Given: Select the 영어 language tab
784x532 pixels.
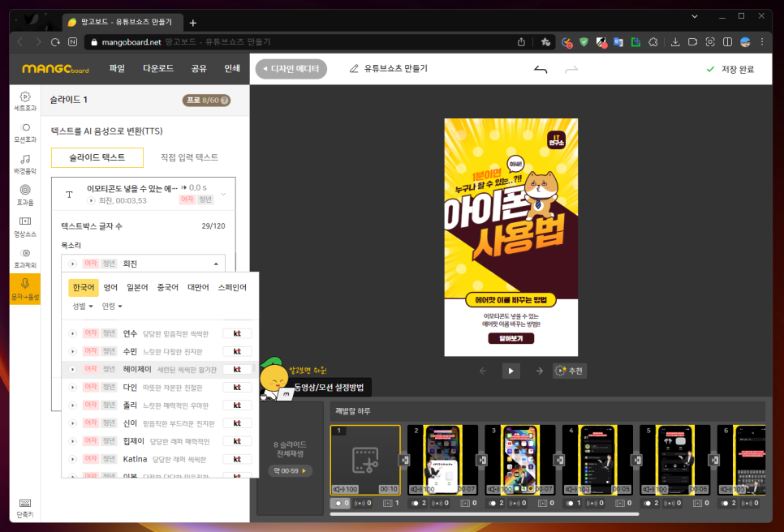Looking at the screenshot, I should click(x=110, y=287).
